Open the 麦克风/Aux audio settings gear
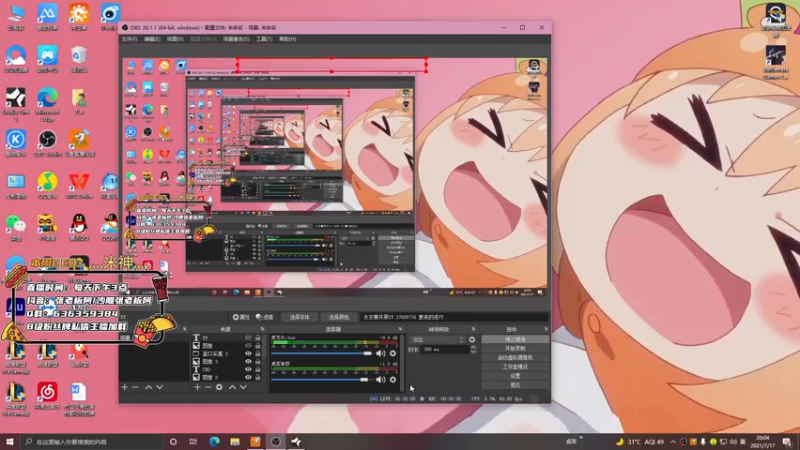 (393, 353)
